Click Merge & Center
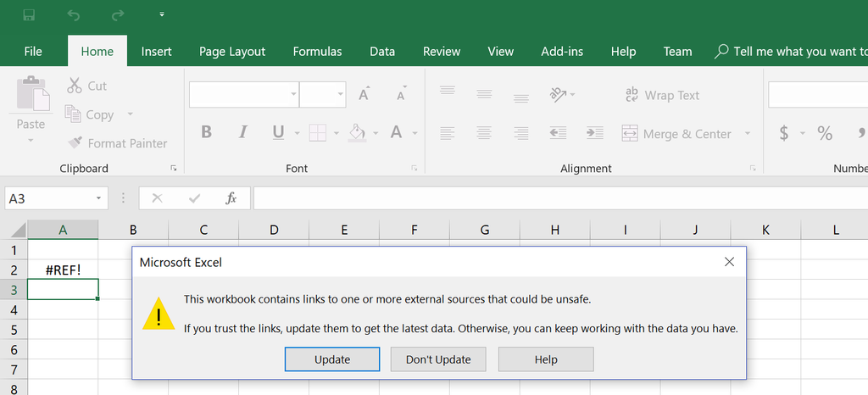The image size is (868, 395). pos(677,133)
